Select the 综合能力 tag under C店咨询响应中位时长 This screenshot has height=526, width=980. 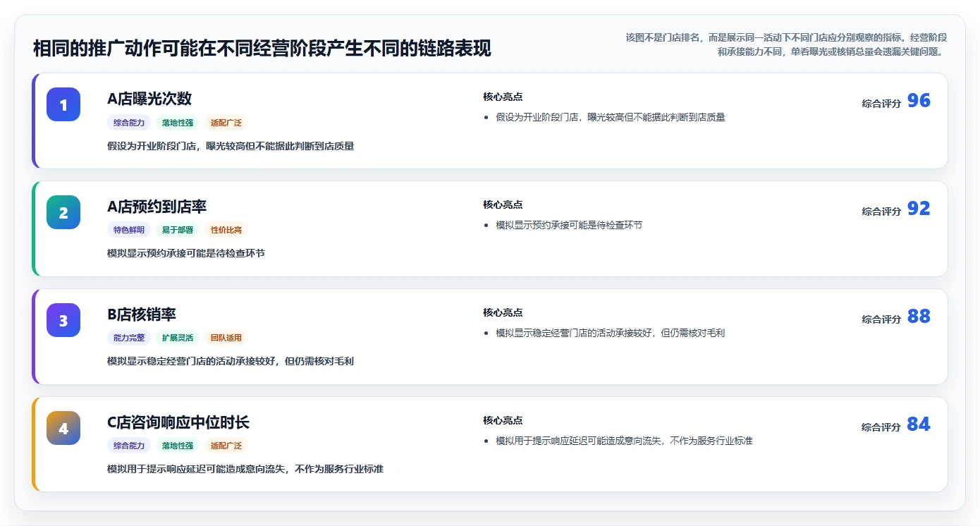coord(129,446)
